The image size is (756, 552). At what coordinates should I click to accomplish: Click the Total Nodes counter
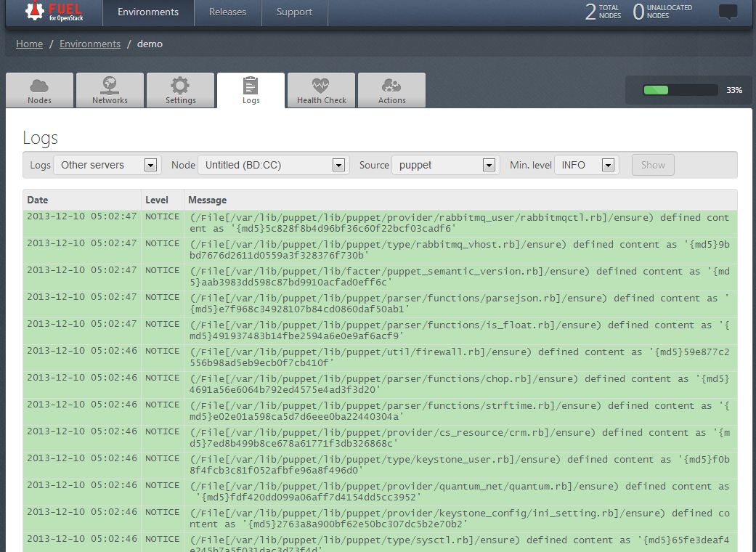coord(603,12)
